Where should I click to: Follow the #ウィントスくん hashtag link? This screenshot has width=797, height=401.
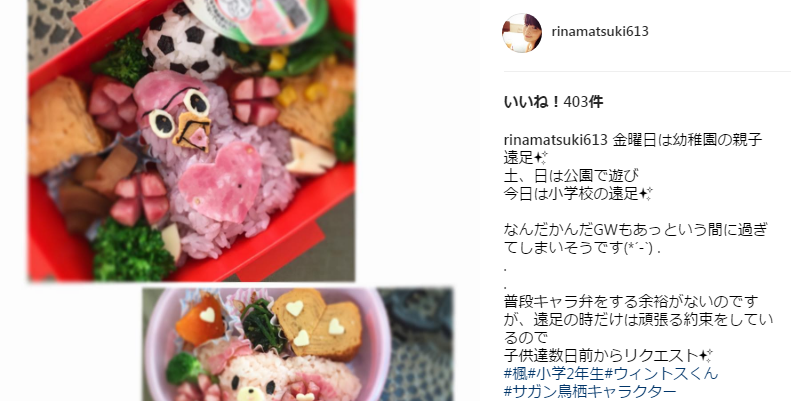point(661,374)
